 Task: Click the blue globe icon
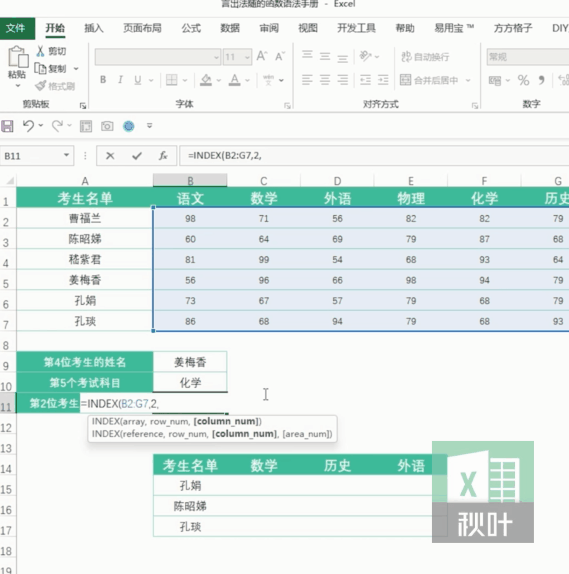(x=129, y=126)
